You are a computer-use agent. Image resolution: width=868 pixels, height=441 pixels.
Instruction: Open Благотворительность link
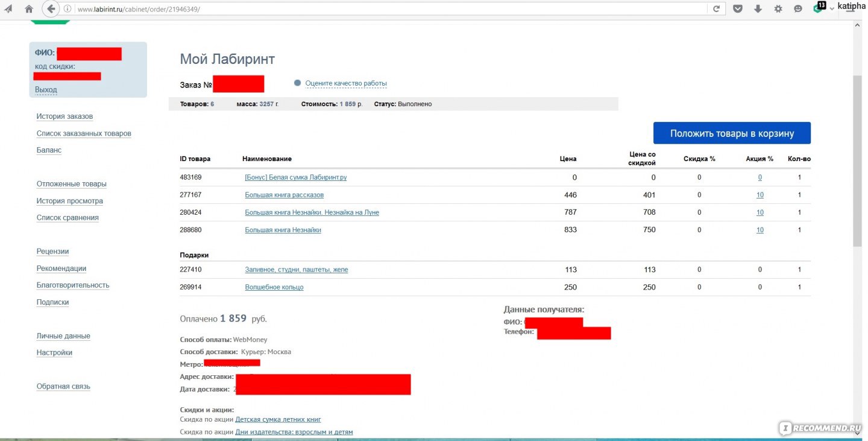(73, 285)
